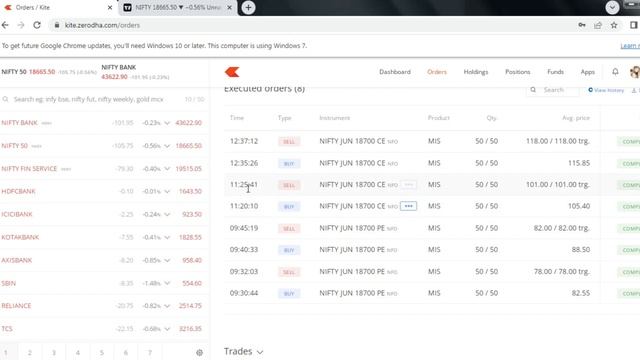Reload the page with the refresh icon

click(x=37, y=25)
